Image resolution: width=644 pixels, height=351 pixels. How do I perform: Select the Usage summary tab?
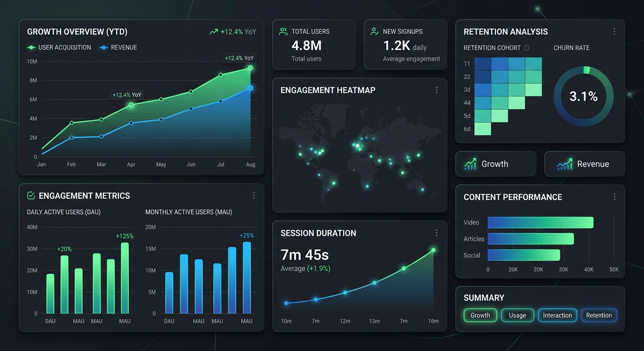click(x=517, y=315)
